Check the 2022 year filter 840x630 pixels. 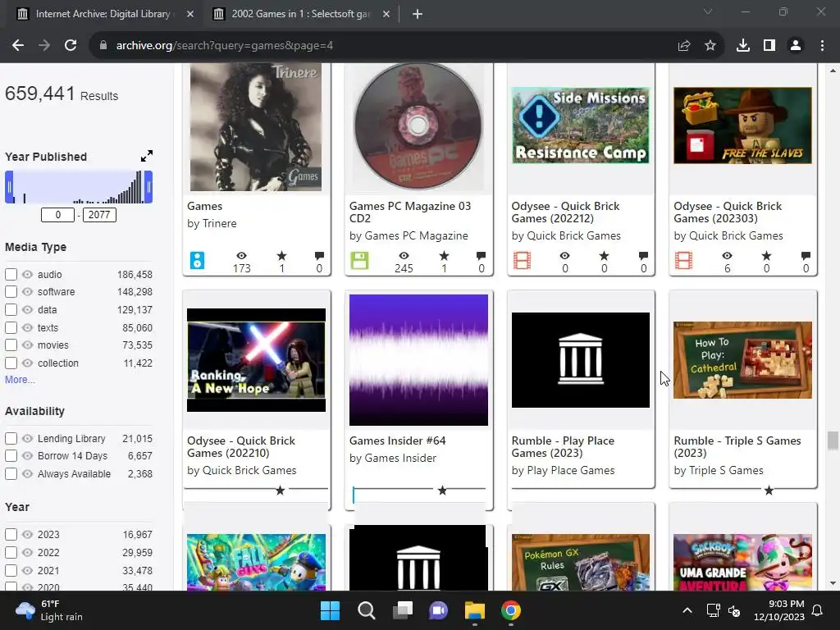click(x=11, y=552)
